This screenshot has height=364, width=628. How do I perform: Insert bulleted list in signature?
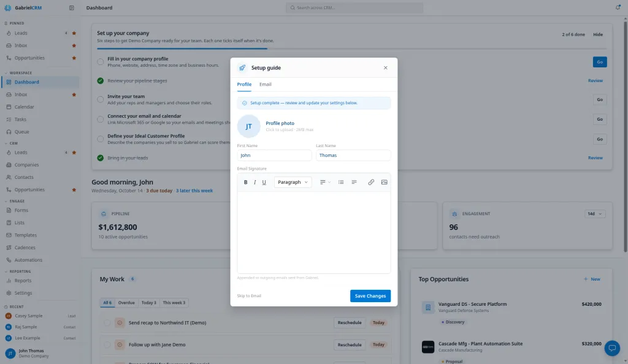coord(341,182)
